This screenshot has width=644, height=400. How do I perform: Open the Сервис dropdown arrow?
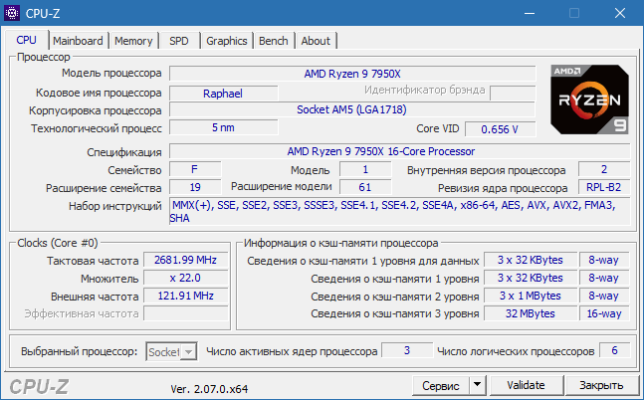pyautogui.click(x=477, y=385)
